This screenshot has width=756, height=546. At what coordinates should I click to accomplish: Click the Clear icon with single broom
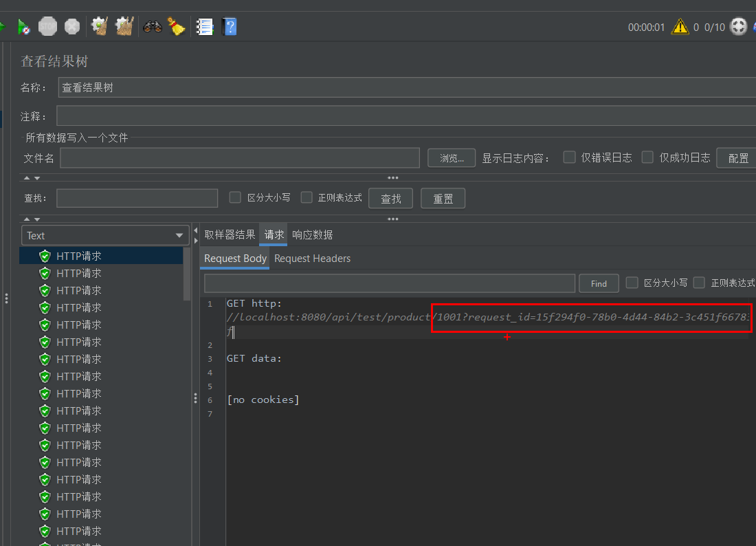coord(100,27)
